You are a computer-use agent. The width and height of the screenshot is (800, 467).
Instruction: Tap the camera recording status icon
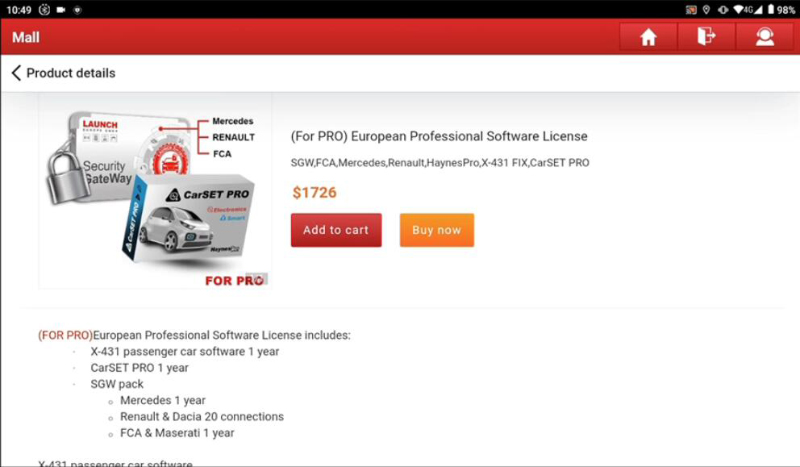tap(61, 10)
